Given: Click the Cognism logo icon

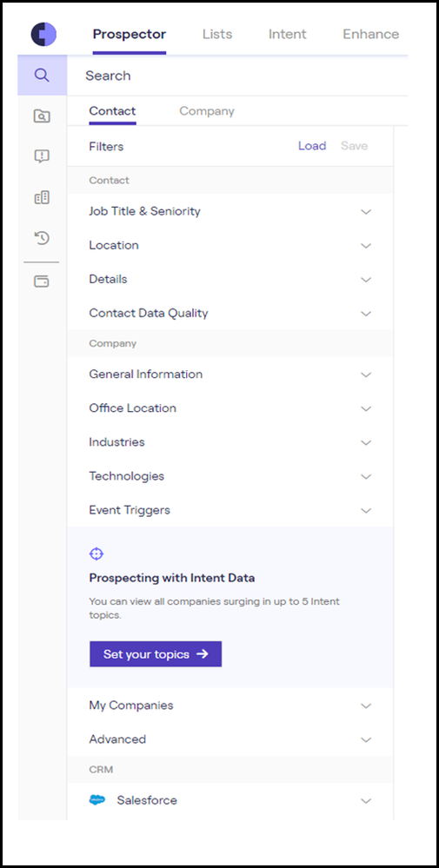Looking at the screenshot, I should pyautogui.click(x=43, y=35).
